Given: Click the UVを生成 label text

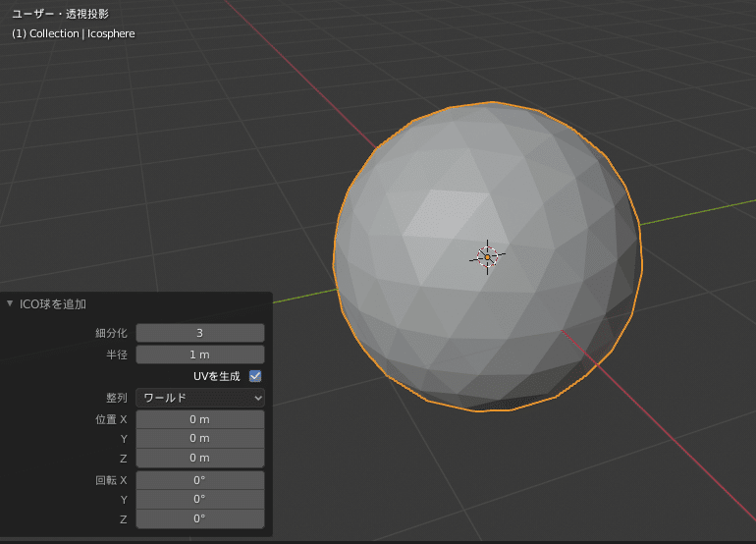Looking at the screenshot, I should point(216,376).
